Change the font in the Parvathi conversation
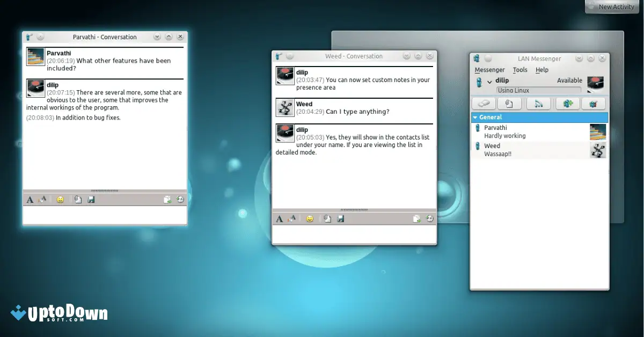 [x=30, y=199]
